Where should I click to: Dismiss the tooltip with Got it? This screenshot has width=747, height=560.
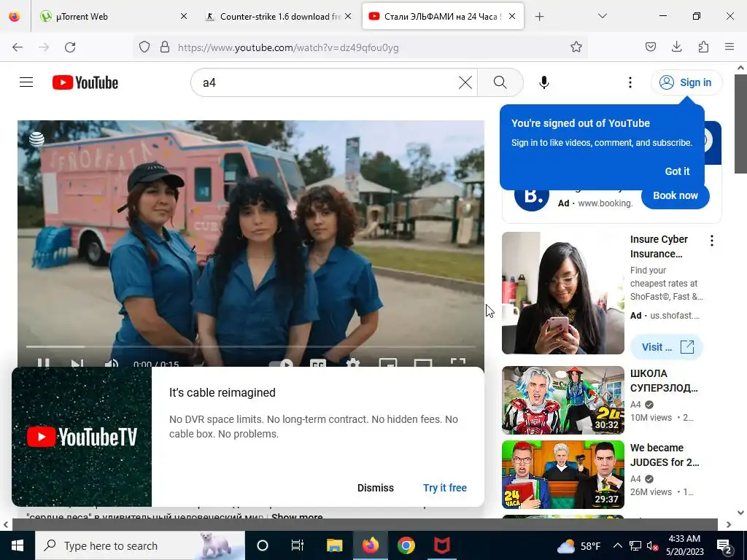[x=677, y=171]
